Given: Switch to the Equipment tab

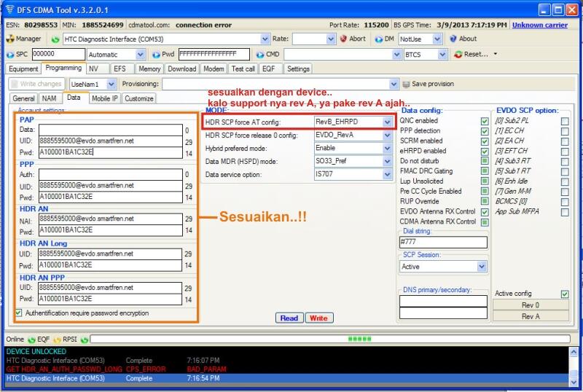Looking at the screenshot, I should tap(23, 69).
